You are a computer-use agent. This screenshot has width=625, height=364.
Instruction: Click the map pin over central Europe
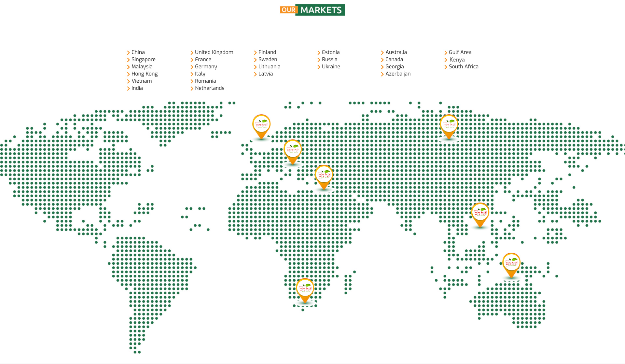293,150
